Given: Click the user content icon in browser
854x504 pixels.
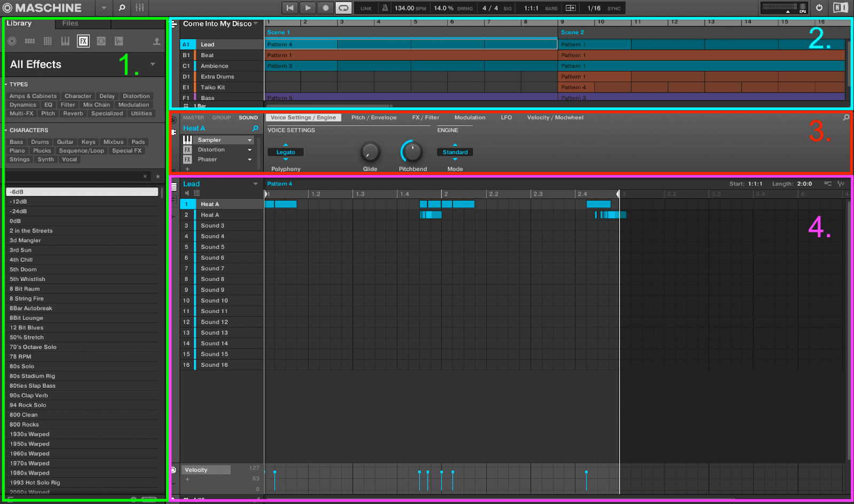Looking at the screenshot, I should 156,41.
